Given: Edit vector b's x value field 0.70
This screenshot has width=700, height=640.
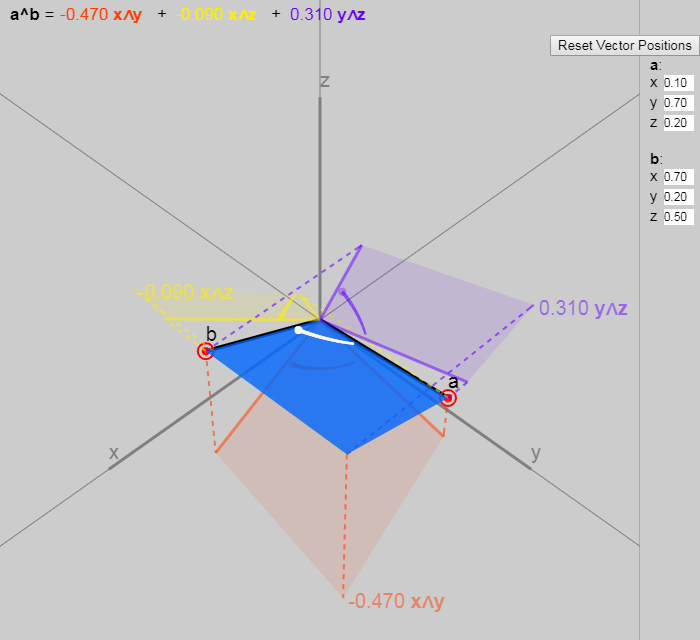Looking at the screenshot, I should (678, 177).
